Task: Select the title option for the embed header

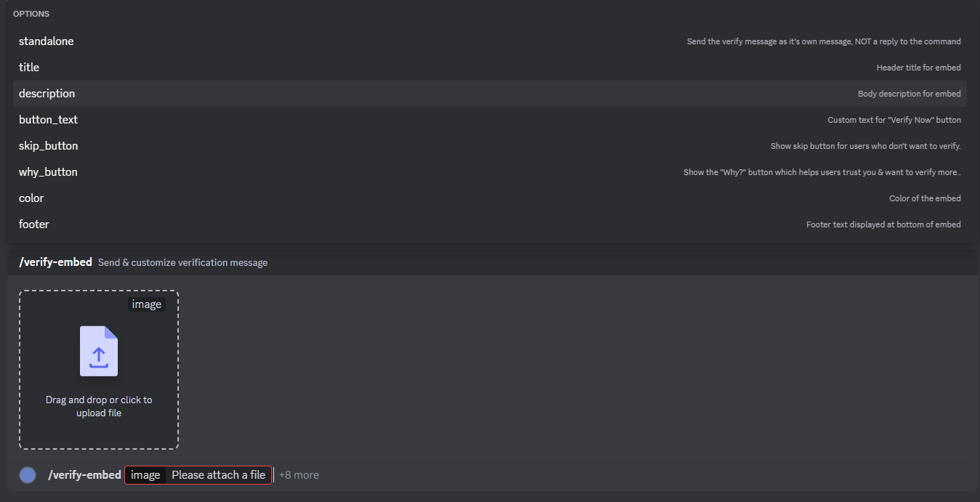Action: 29,67
